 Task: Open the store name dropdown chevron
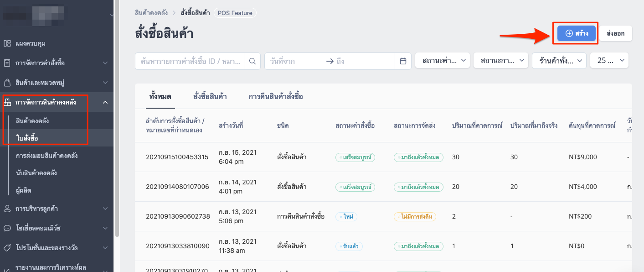click(112, 15)
